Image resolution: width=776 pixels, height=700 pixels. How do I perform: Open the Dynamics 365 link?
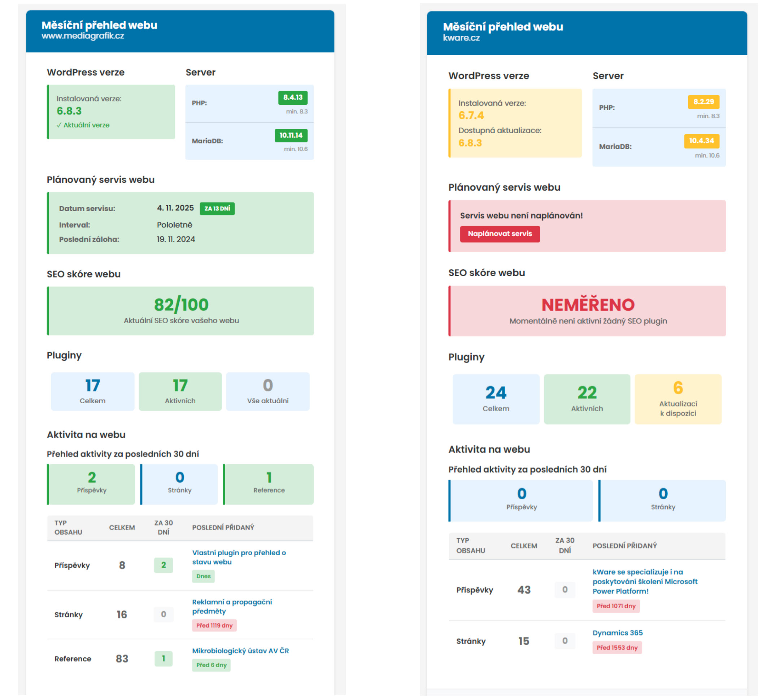click(617, 633)
